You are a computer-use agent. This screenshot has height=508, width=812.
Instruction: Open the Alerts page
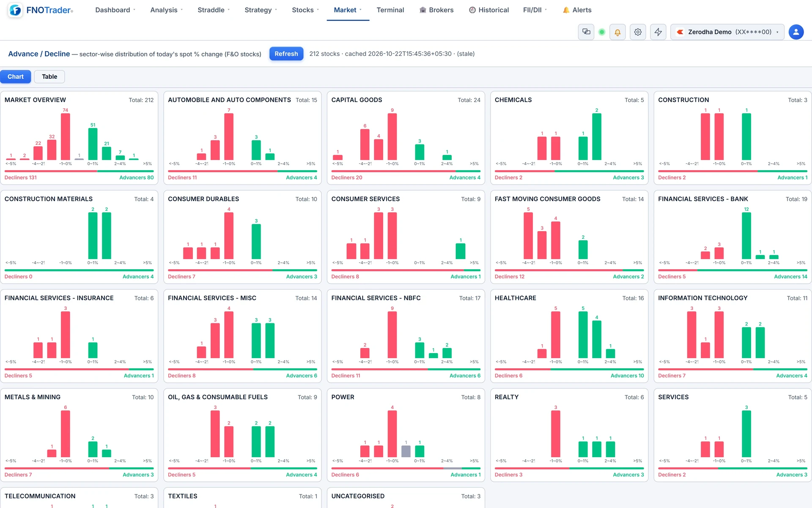pos(577,10)
